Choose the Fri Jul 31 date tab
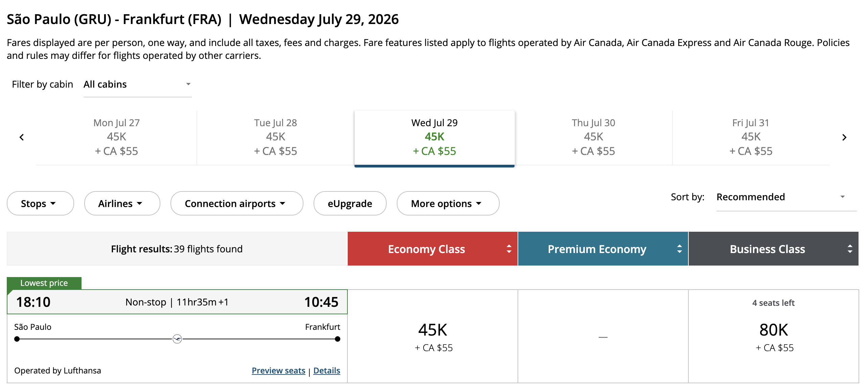 click(x=751, y=137)
